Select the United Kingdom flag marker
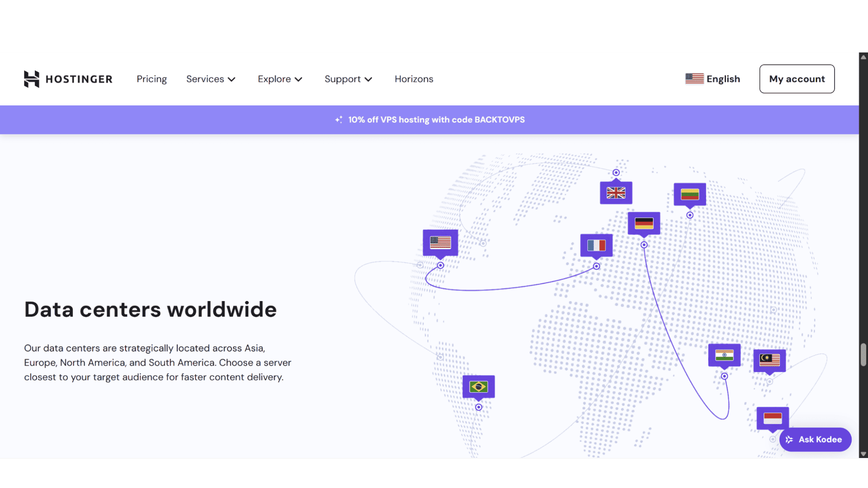 coord(616,193)
